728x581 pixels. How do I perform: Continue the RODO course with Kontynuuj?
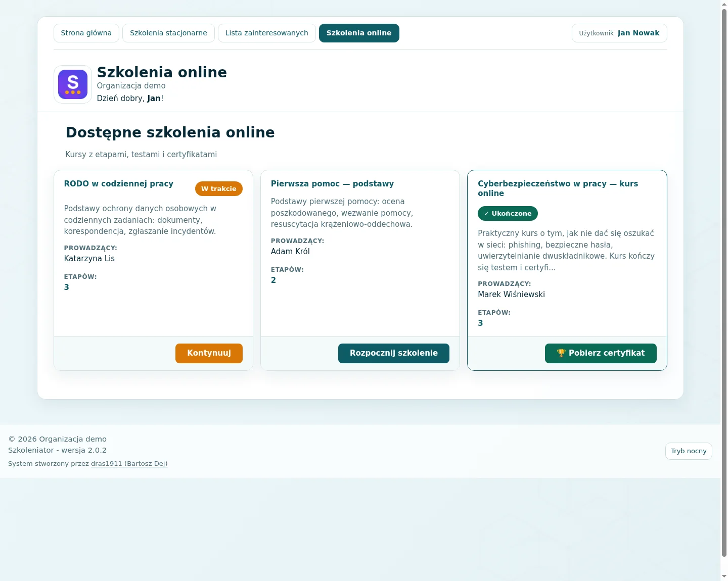pyautogui.click(x=209, y=353)
